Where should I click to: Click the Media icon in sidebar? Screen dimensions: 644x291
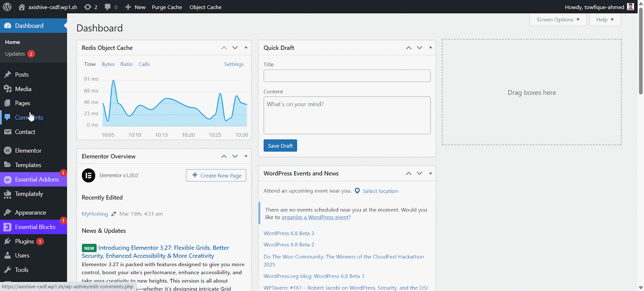[8, 89]
